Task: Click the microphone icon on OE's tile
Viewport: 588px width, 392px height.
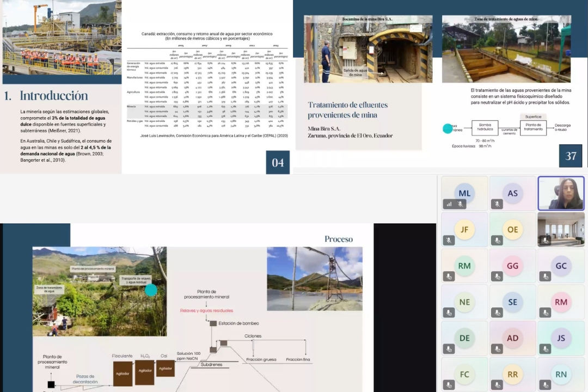Action: [x=497, y=240]
